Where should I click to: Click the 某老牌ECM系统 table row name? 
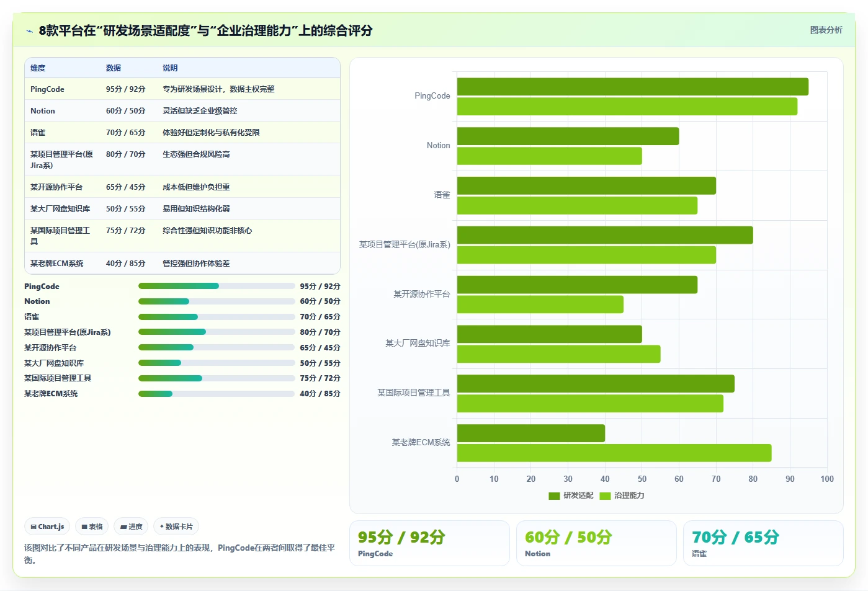(57, 264)
